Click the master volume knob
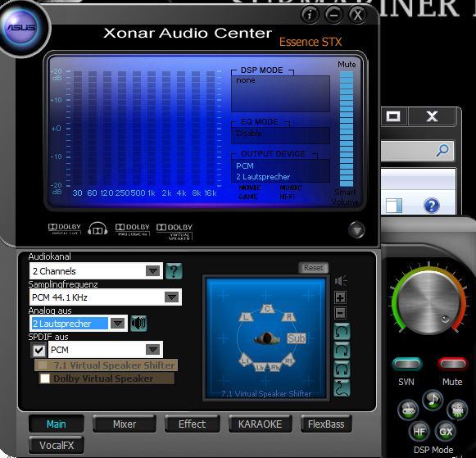The image size is (476, 458). pos(428,303)
